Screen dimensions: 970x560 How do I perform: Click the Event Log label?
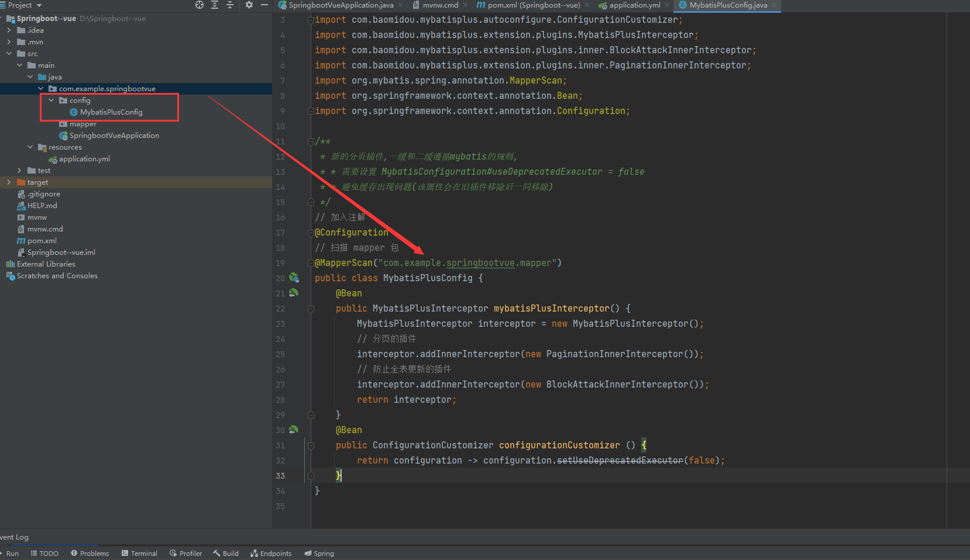click(x=14, y=537)
